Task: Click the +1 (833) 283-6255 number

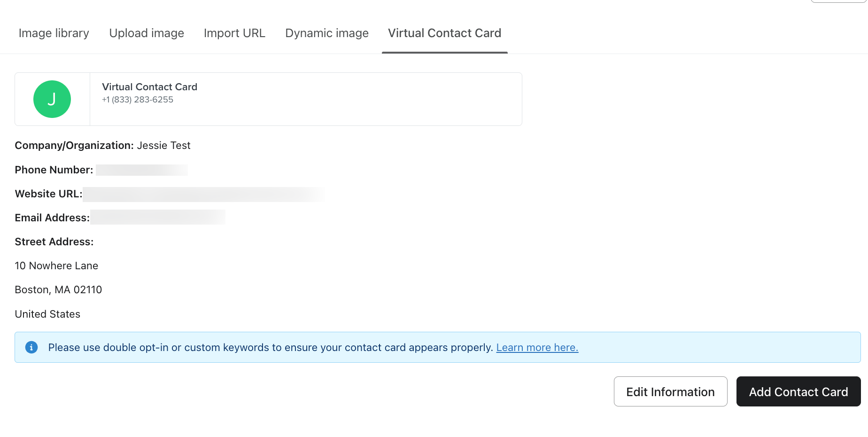Action: 138,100
